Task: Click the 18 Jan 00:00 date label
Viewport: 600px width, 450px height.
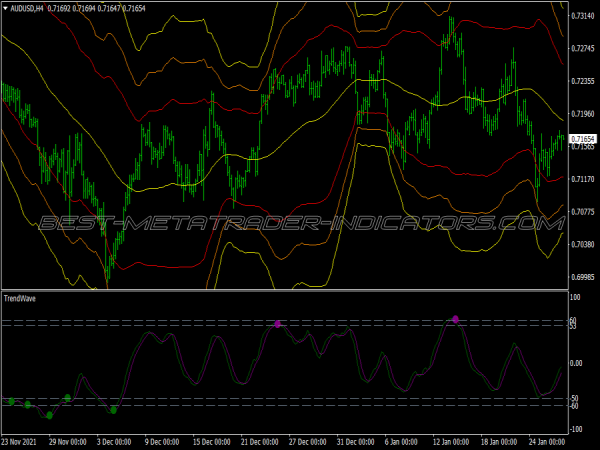Action: [x=499, y=442]
